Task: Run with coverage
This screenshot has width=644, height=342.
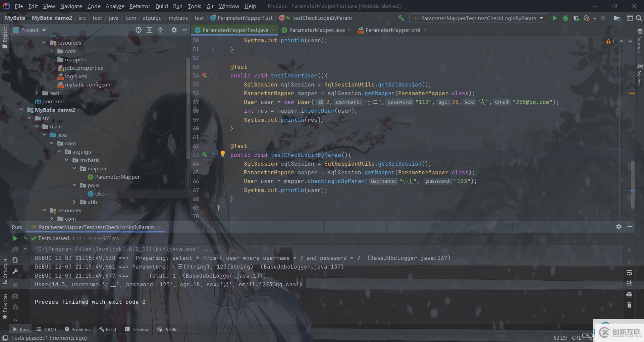Action: 576,18
